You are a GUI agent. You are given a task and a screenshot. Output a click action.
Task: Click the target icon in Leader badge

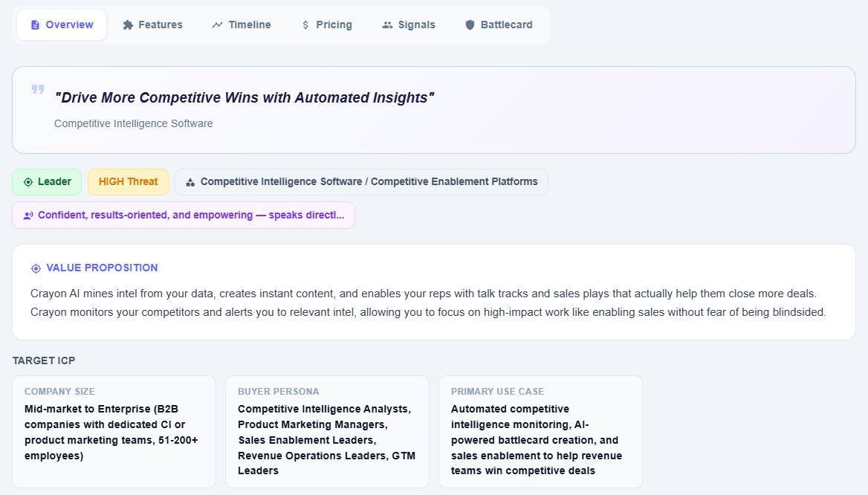[28, 182]
